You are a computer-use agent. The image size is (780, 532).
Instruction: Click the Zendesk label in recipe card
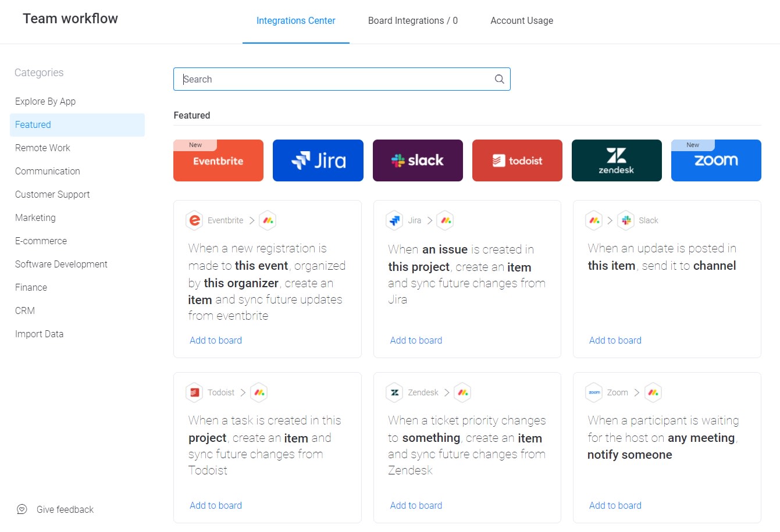pos(423,392)
